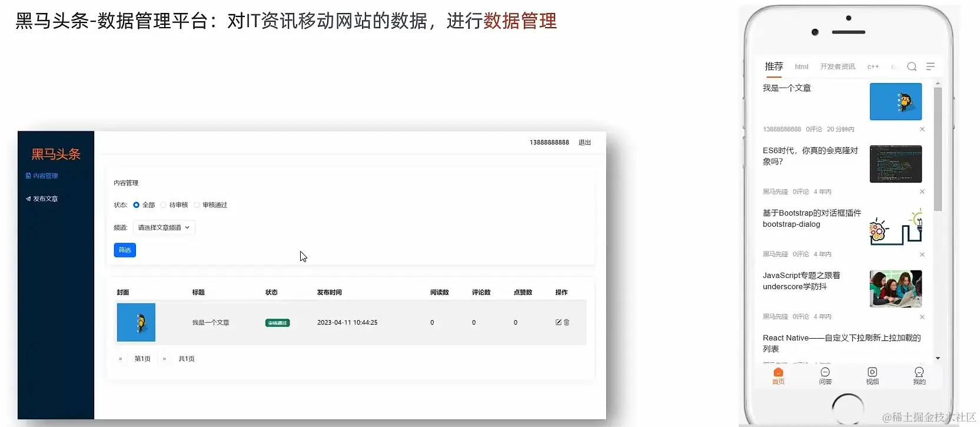
Task: Open the phone article 我是一个文章
Action: 787,88
